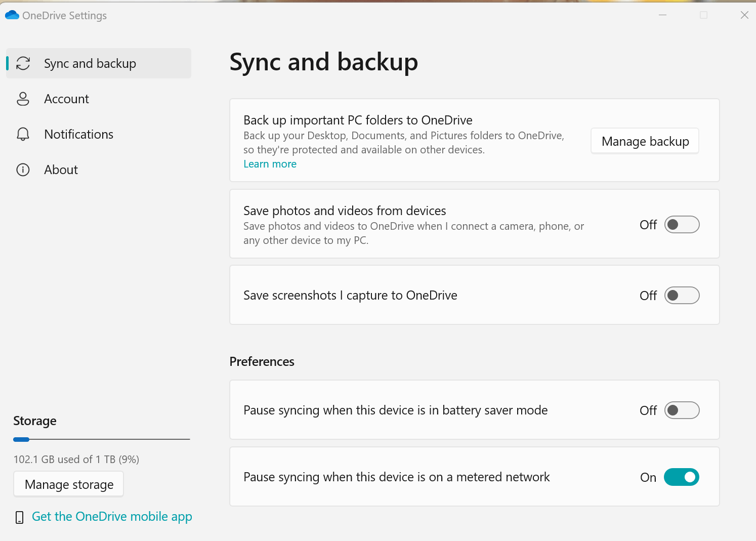756x541 pixels.
Task: Click the 'Storage' heading in sidebar
Action: click(x=35, y=421)
